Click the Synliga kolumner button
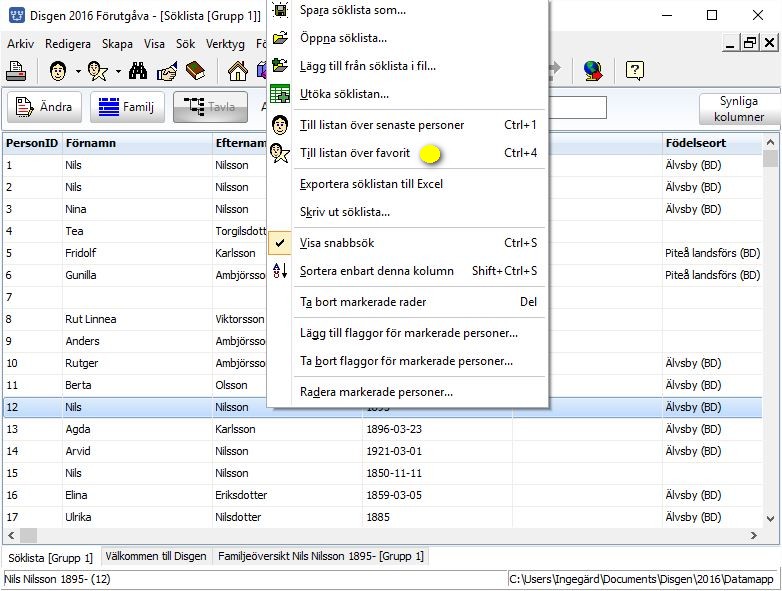This screenshot has width=782, height=591. click(739, 109)
